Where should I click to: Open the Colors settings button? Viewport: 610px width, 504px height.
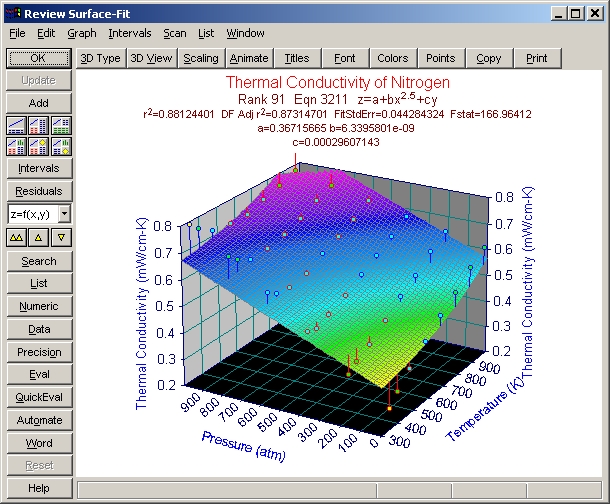393,58
